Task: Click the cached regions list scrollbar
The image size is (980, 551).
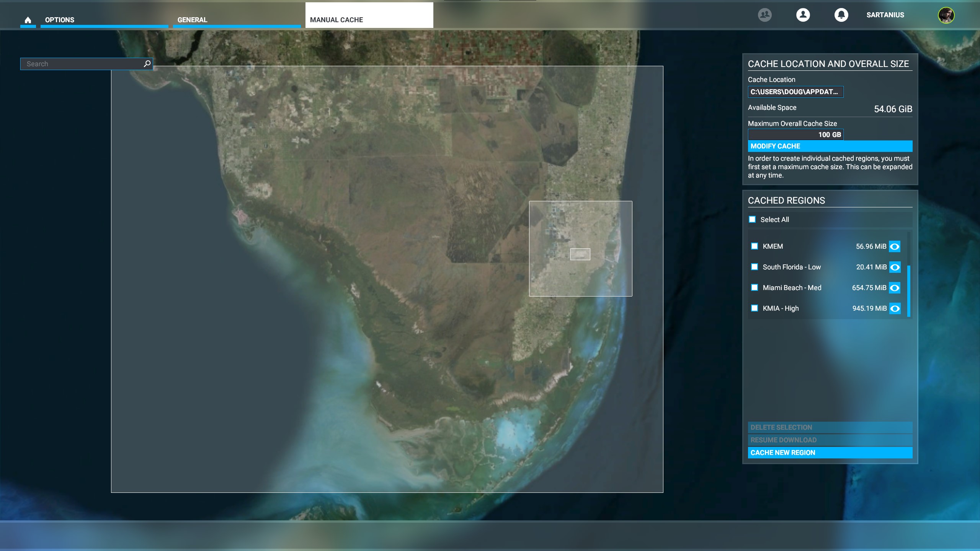Action: (908, 291)
